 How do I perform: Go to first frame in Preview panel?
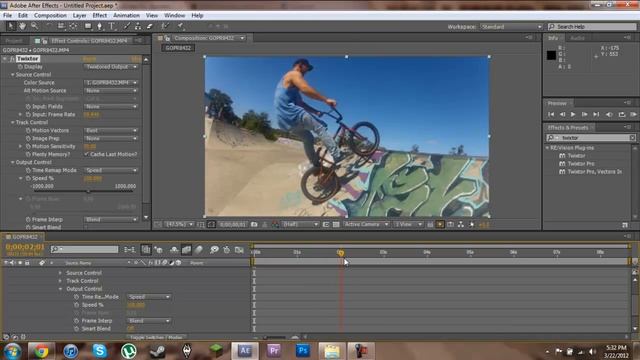(x=551, y=115)
